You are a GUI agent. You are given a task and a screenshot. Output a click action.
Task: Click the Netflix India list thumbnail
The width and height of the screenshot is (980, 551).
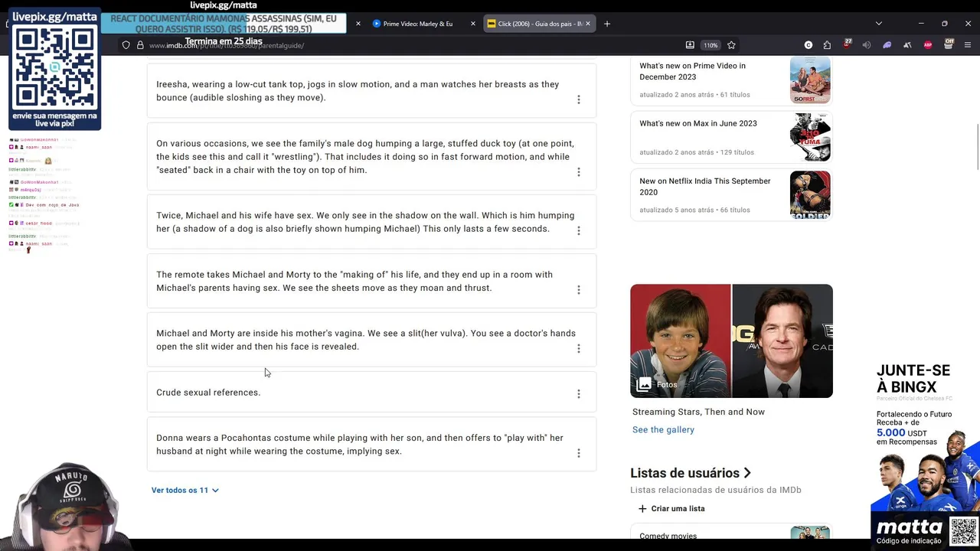click(810, 194)
